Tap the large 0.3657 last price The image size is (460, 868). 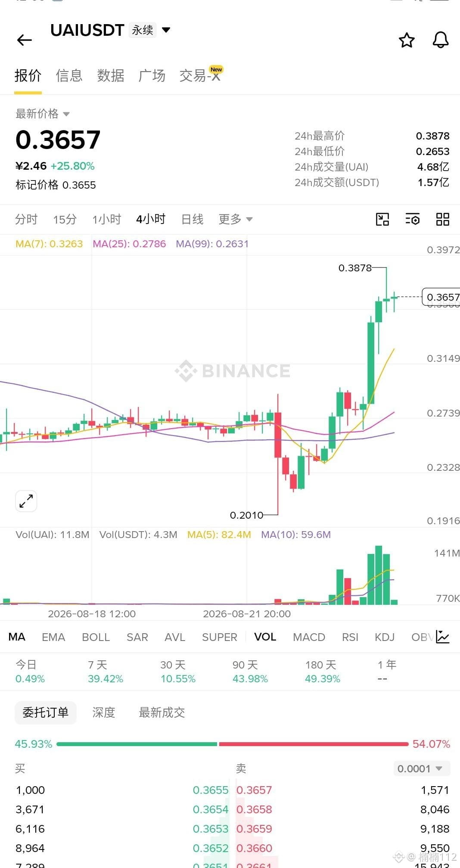pos(58,140)
